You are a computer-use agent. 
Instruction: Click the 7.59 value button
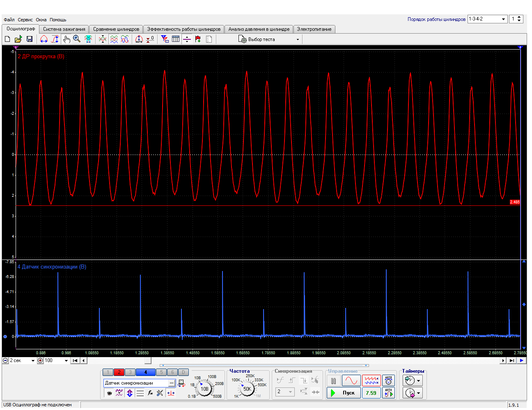pos(371,393)
